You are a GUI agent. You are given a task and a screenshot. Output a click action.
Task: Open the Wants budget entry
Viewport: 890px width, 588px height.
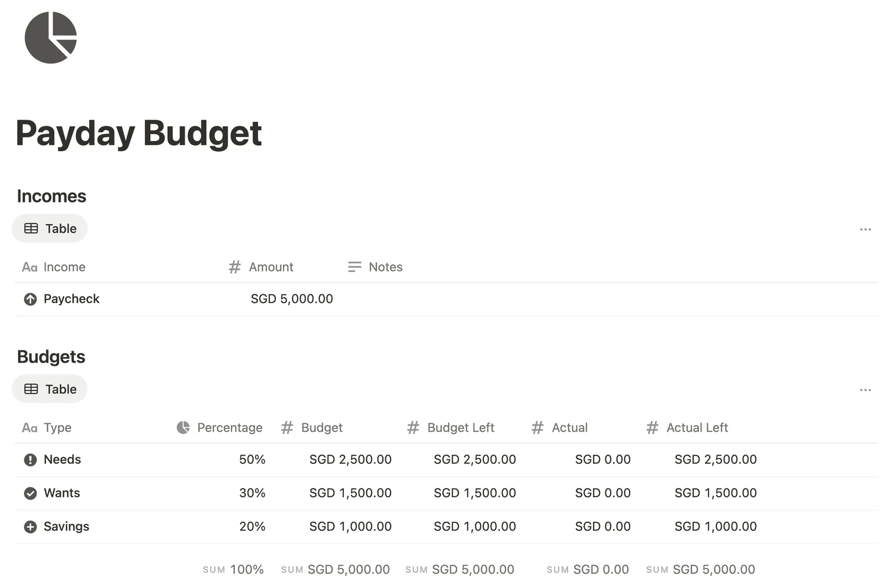[x=62, y=493]
